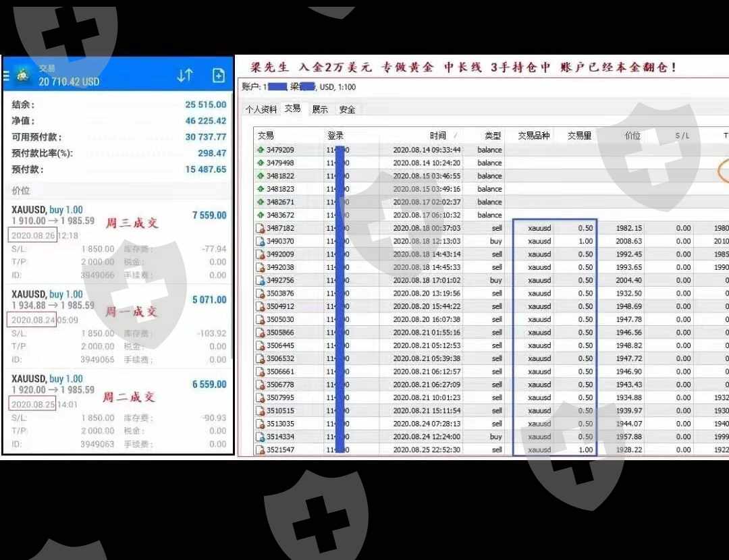Image resolution: width=729 pixels, height=560 pixels.
Task: Click the account info line with USD, 1:100
Action: pyautogui.click(x=299, y=87)
